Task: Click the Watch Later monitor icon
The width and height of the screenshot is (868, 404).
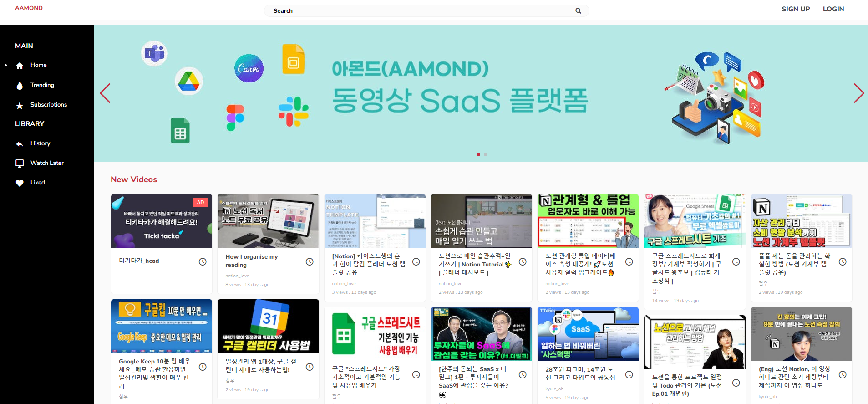Action: point(20,163)
